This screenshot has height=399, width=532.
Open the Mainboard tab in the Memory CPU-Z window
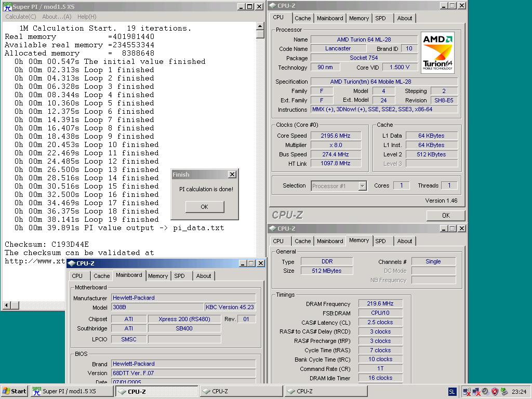coord(330,241)
